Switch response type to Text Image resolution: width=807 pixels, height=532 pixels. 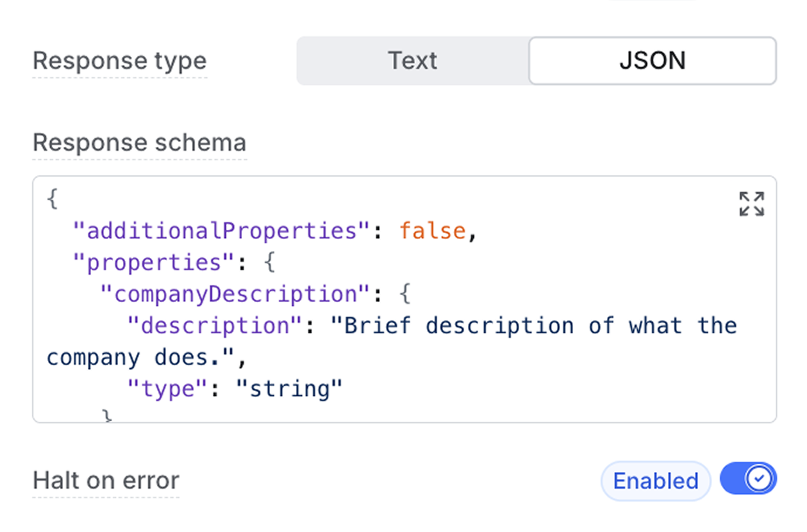(412, 61)
